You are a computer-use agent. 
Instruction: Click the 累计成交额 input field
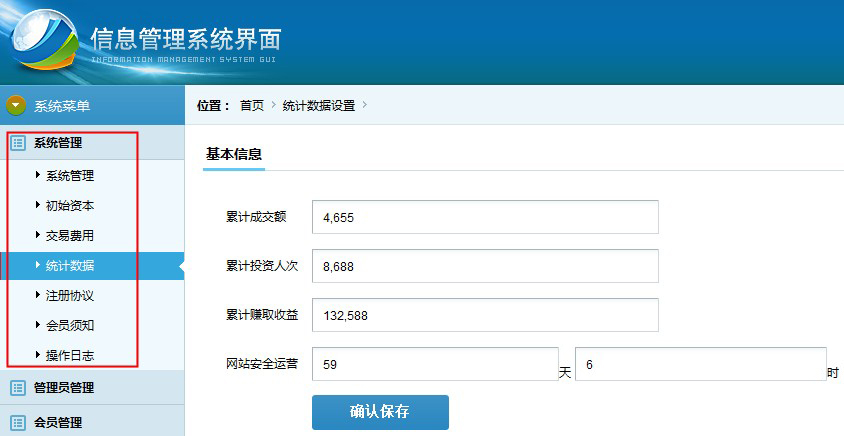click(x=485, y=217)
